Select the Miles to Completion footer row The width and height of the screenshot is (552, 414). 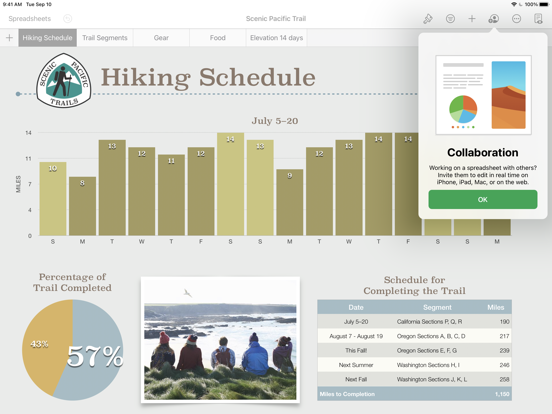pyautogui.click(x=414, y=394)
